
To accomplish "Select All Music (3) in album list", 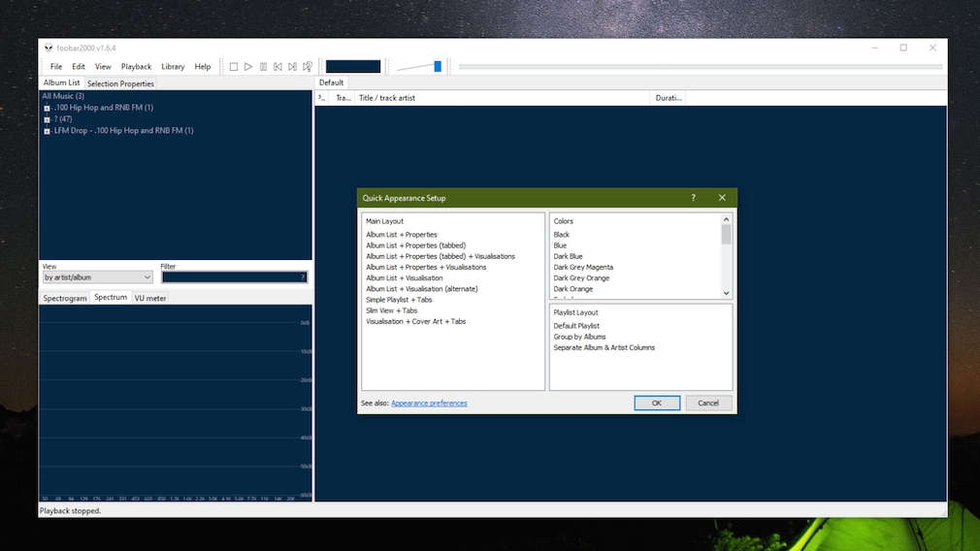I will pyautogui.click(x=63, y=96).
